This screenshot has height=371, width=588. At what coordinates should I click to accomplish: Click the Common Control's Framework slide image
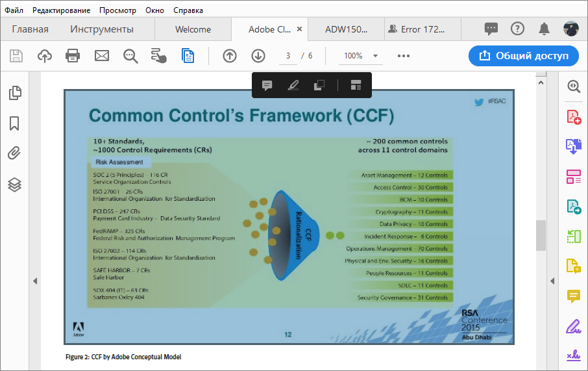tap(289, 217)
